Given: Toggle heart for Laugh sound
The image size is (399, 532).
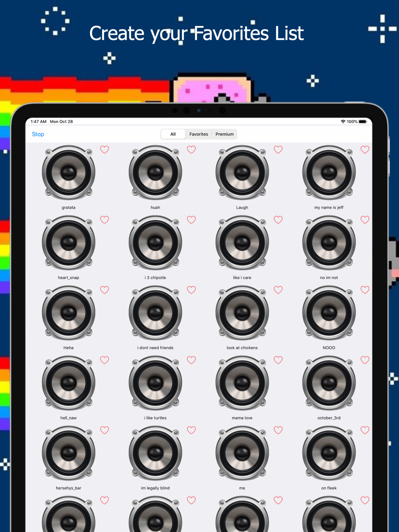Looking at the screenshot, I should click(278, 150).
